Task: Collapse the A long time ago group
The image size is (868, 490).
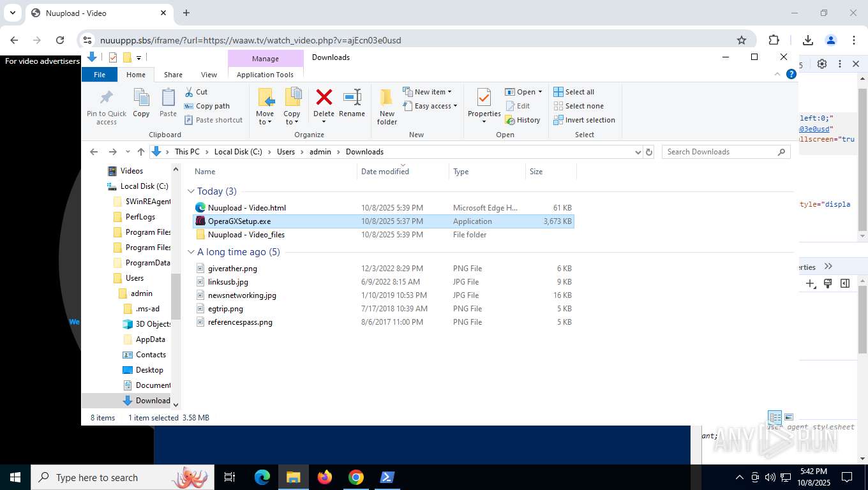Action: click(191, 252)
